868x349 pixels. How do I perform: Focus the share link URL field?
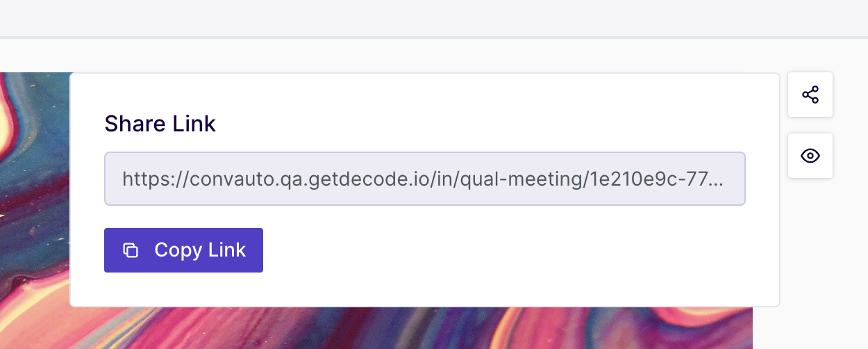[x=424, y=179]
